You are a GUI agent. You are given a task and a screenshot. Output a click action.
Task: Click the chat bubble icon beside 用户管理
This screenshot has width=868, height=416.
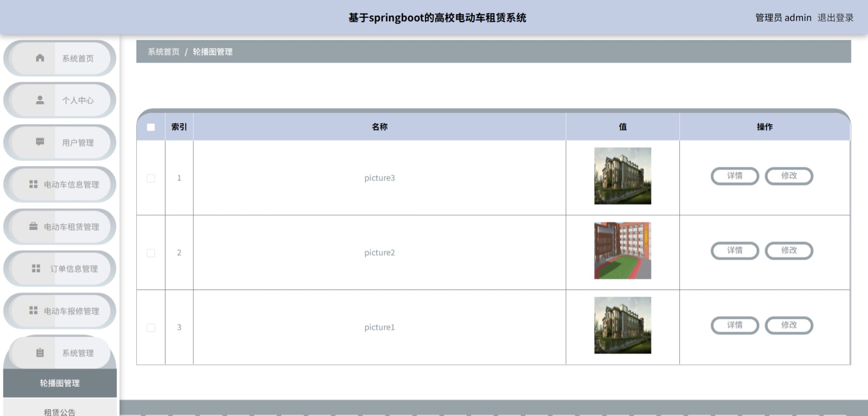tap(40, 142)
